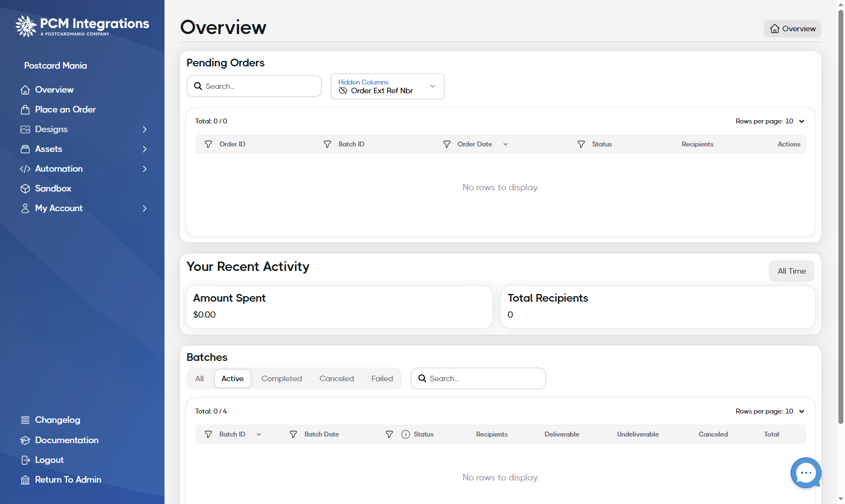
Task: Click the Pending Orders Status filter icon
Action: [x=581, y=144]
